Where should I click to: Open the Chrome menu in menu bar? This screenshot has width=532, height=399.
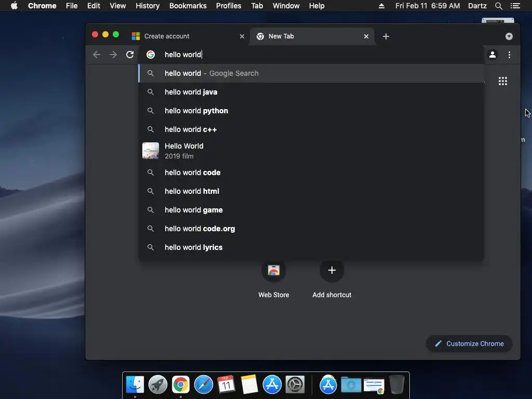tap(42, 6)
